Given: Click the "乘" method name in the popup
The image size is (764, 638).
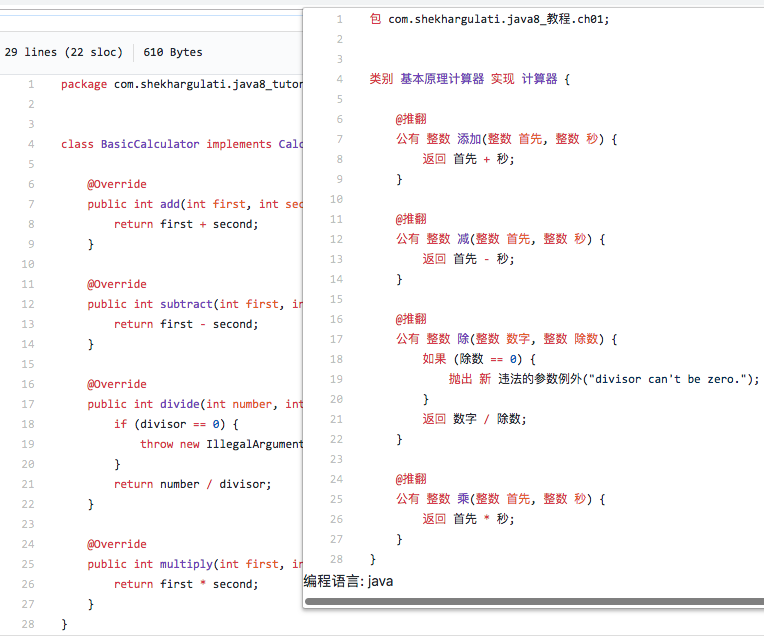Looking at the screenshot, I should click(463, 499).
